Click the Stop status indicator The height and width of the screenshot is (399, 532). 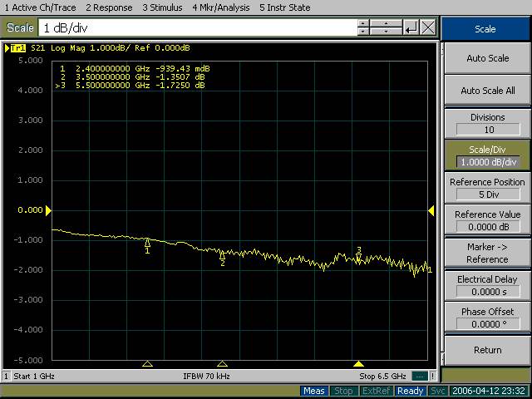point(343,391)
